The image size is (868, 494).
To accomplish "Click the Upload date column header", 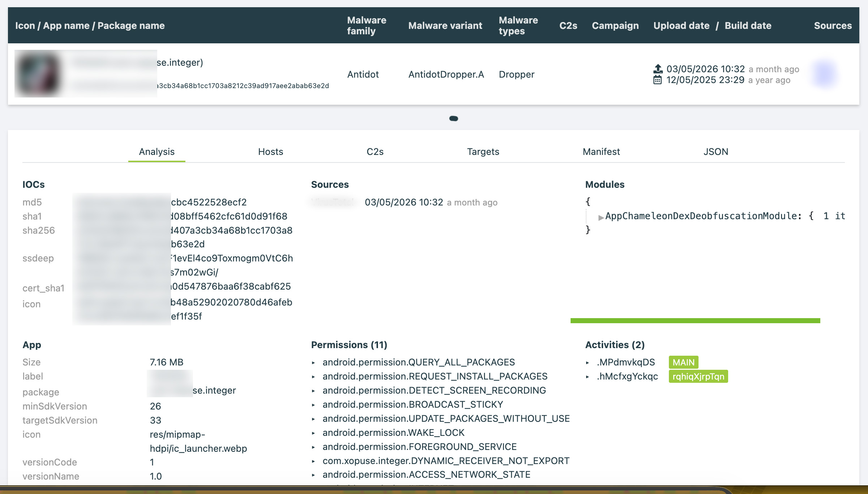I will click(681, 26).
